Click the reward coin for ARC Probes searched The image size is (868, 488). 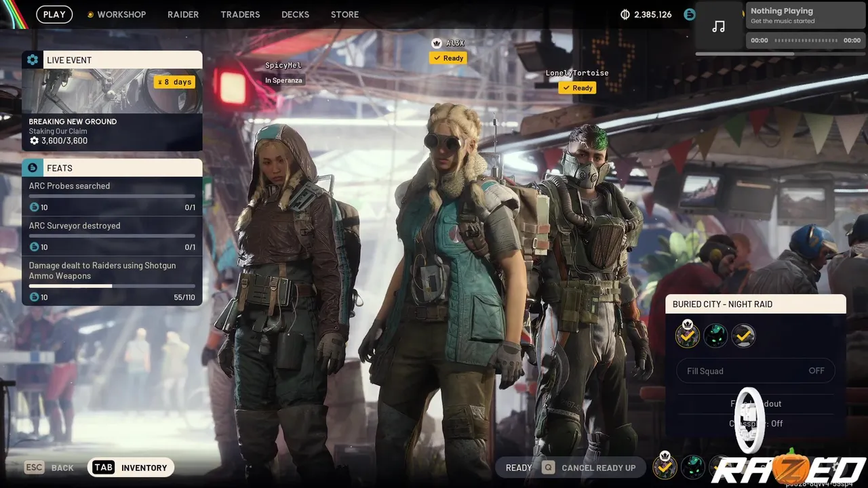pyautogui.click(x=34, y=207)
